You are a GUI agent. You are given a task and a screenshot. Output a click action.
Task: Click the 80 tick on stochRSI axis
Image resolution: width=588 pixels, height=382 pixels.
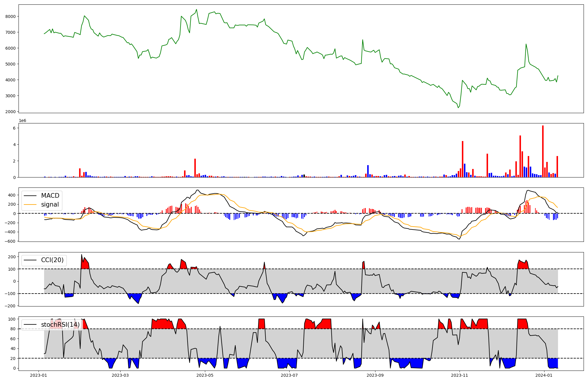pyautogui.click(x=13, y=329)
